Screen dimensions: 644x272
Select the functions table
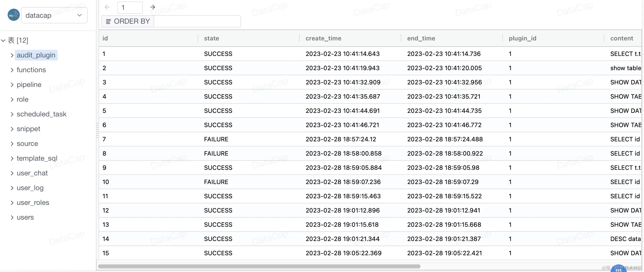coord(31,70)
